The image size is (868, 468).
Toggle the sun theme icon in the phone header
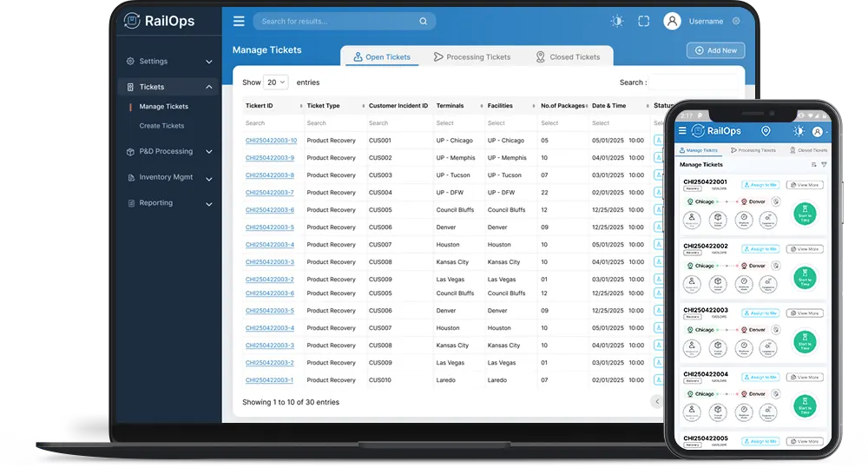[799, 131]
